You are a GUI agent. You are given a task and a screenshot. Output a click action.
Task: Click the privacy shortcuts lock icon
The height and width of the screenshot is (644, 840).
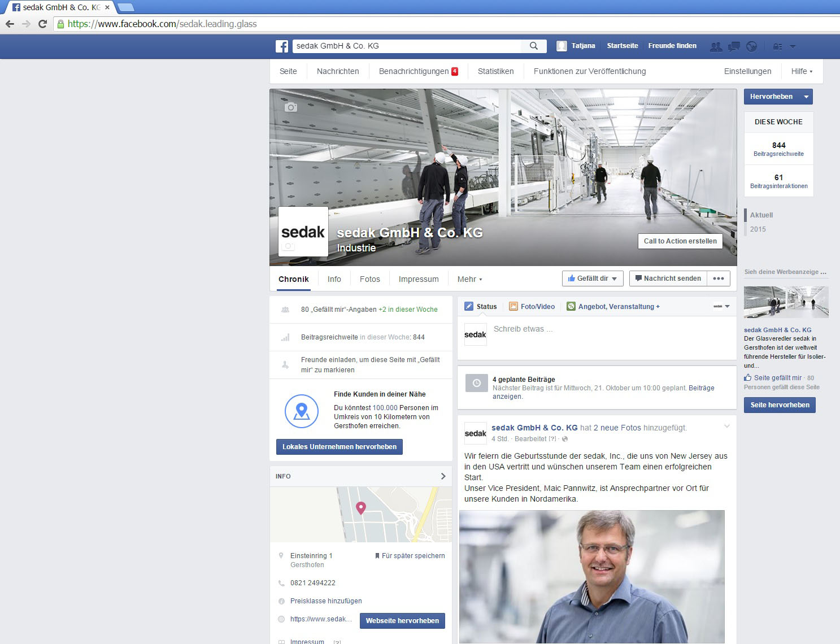(x=778, y=46)
